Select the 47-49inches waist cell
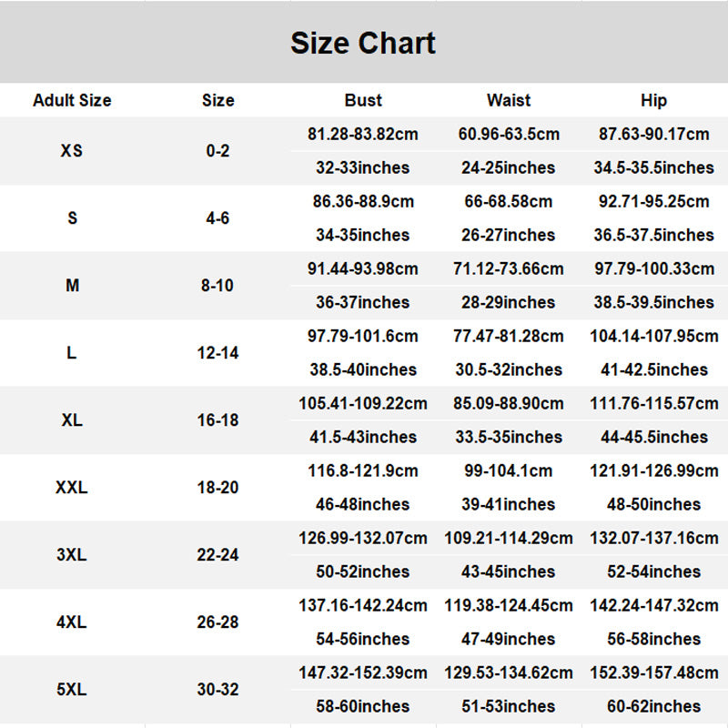This screenshot has width=728, height=728. click(509, 639)
